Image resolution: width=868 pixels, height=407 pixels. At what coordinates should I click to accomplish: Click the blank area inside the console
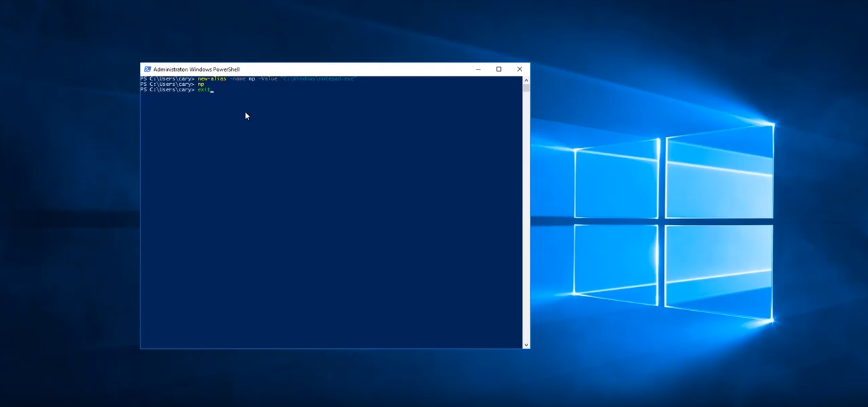point(328,225)
